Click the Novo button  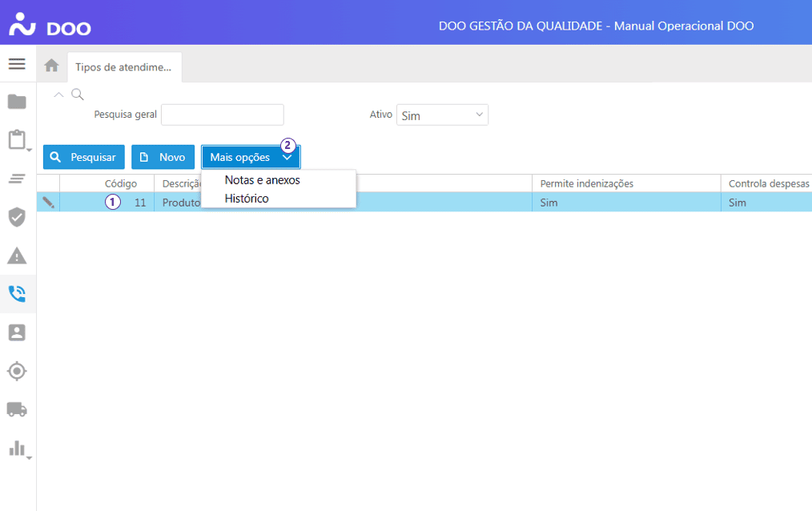click(163, 157)
